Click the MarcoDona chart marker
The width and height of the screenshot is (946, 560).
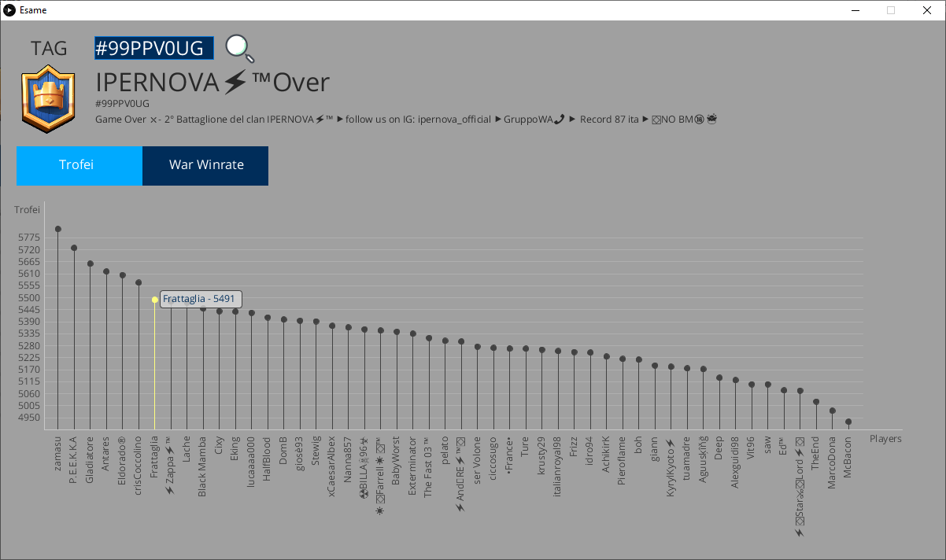point(833,411)
